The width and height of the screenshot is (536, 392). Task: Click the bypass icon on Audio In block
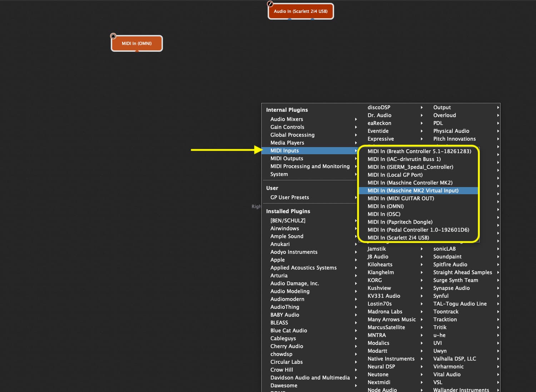pos(270,4)
